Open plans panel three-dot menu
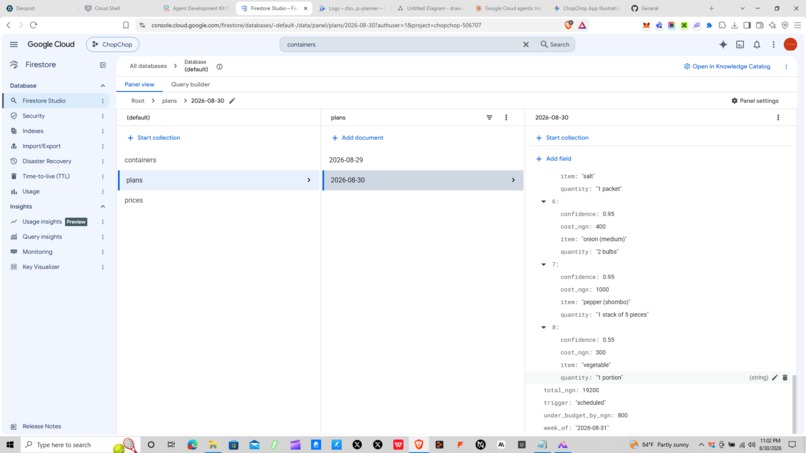Image resolution: width=806 pixels, height=453 pixels. 506,118
